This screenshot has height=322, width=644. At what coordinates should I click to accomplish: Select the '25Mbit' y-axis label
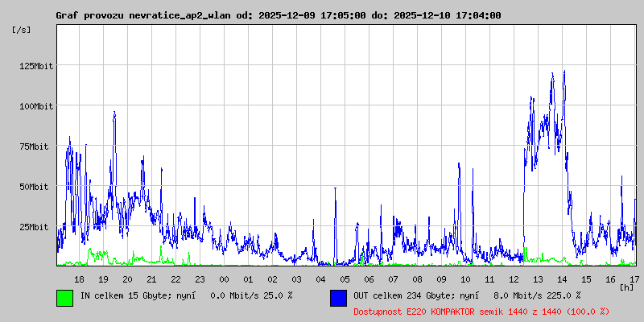coord(34,227)
